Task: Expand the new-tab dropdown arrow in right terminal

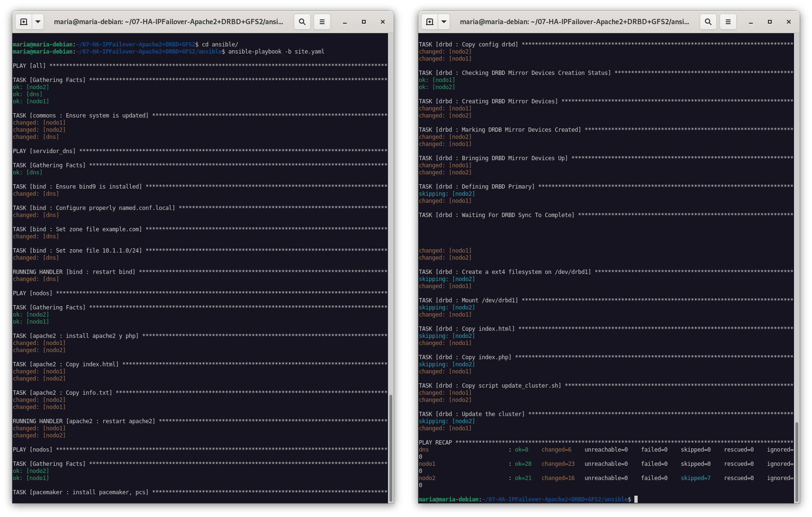Action: [444, 22]
